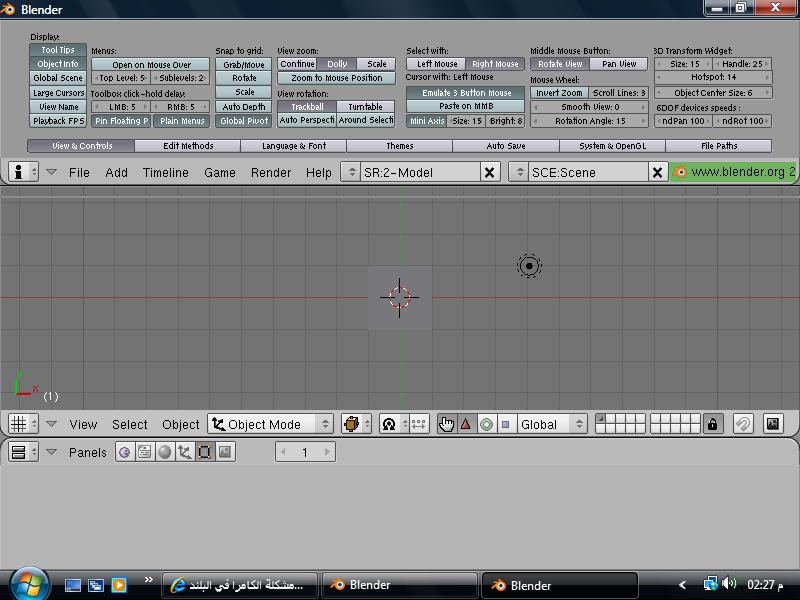Click the Pan View button
Screen dimensions: 800x600
coord(619,64)
